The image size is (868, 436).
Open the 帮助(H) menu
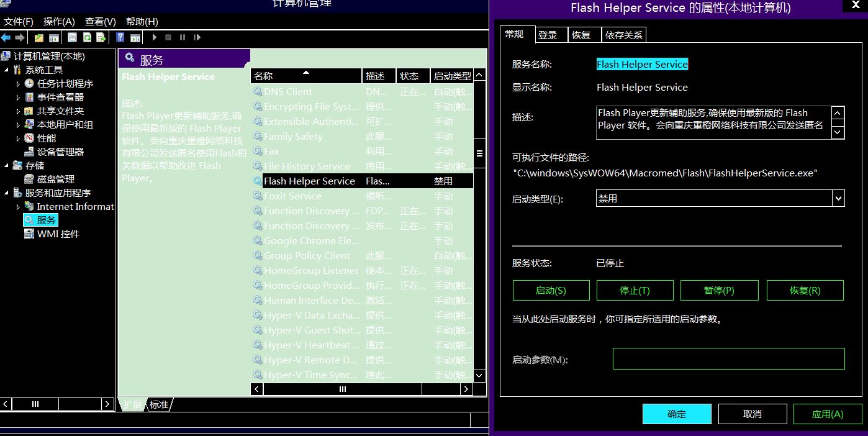142,21
